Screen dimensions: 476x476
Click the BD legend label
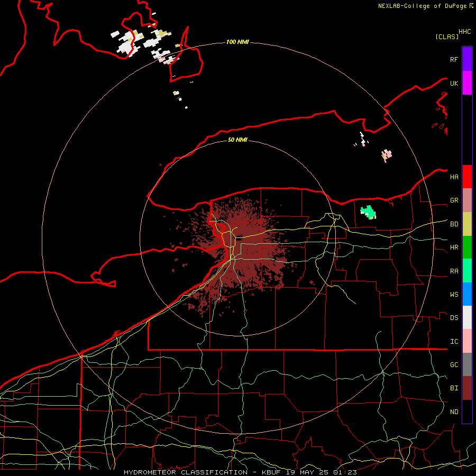coord(454,224)
